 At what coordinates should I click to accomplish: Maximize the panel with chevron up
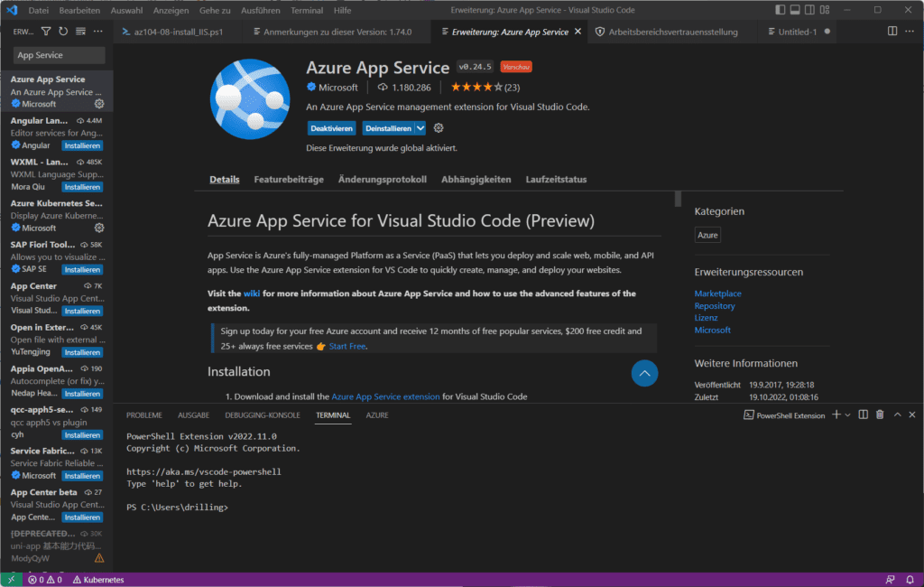tap(898, 415)
